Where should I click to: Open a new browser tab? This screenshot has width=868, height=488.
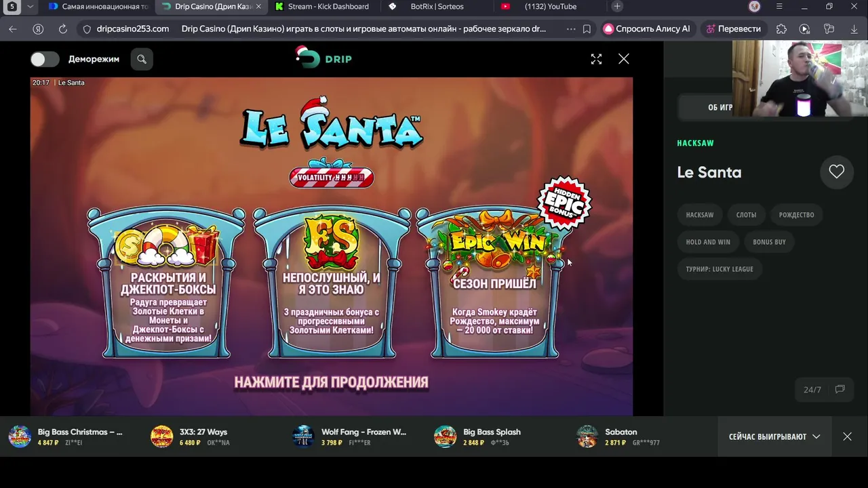click(x=616, y=6)
